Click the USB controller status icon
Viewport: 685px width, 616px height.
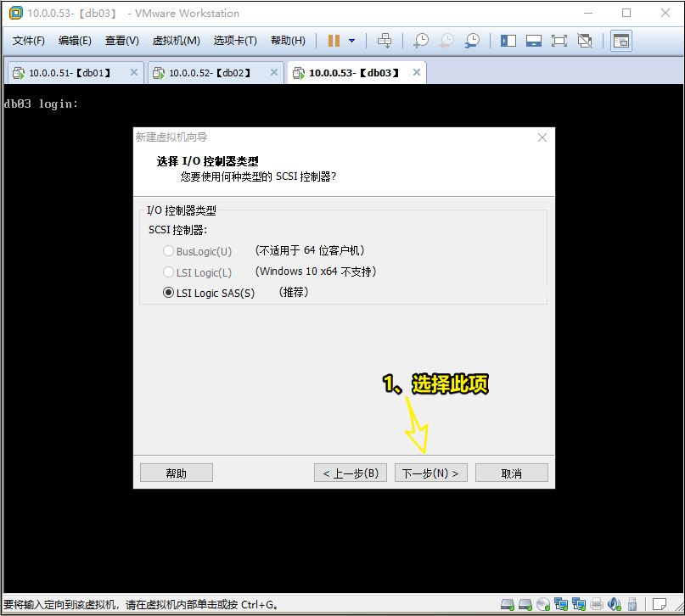(632, 605)
